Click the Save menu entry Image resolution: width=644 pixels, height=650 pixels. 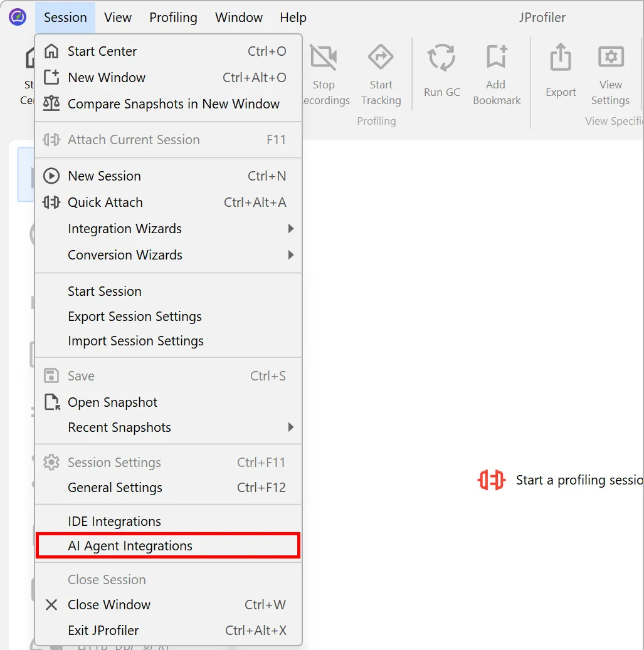pos(168,376)
